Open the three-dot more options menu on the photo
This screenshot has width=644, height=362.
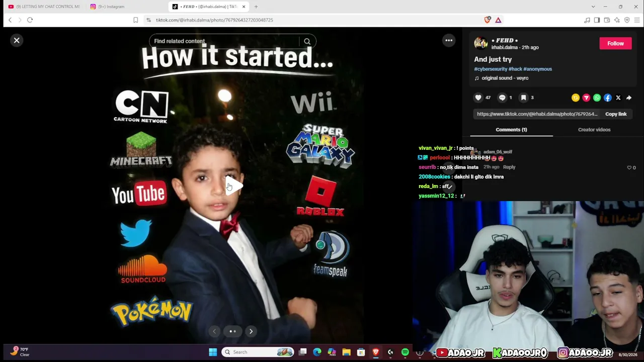click(x=449, y=40)
